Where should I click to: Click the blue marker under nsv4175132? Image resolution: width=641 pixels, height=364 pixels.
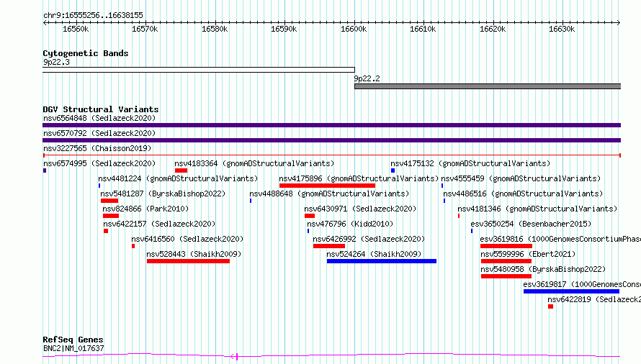pyautogui.click(x=393, y=170)
